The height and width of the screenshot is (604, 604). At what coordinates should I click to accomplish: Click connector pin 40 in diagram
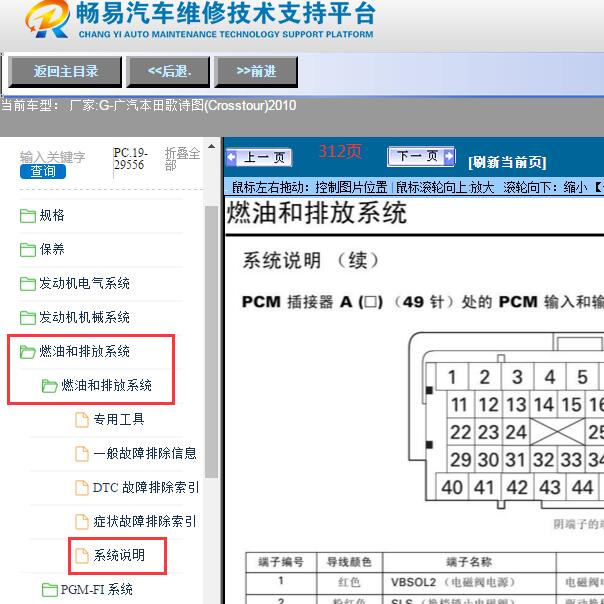pos(452,487)
